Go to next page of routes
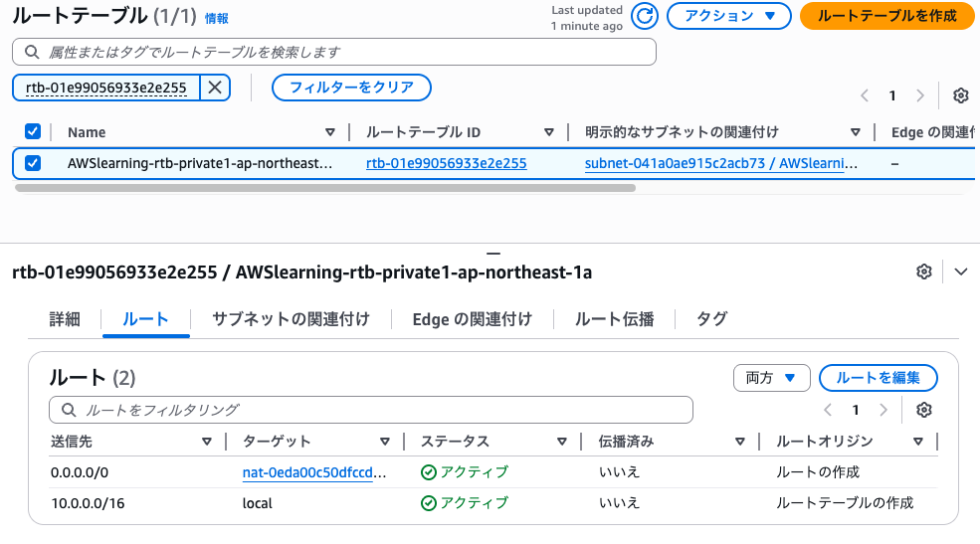This screenshot has height=544, width=980. tap(882, 410)
